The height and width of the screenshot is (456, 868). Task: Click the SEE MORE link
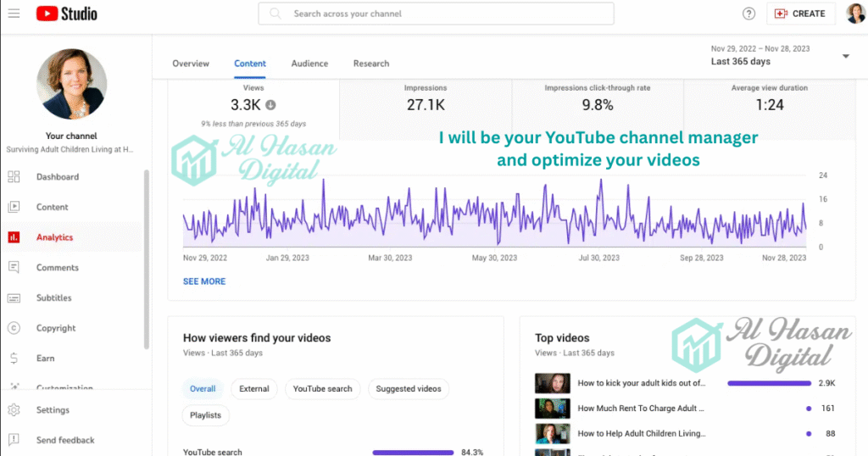tap(204, 281)
